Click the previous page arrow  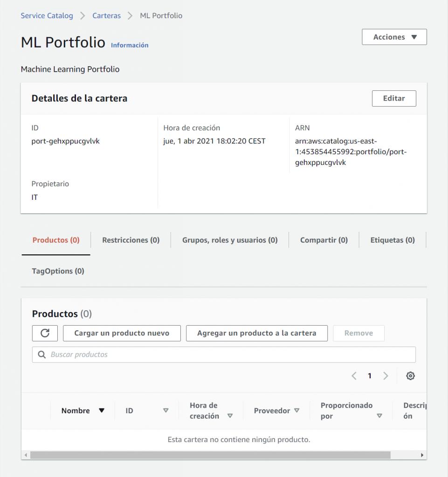click(354, 376)
